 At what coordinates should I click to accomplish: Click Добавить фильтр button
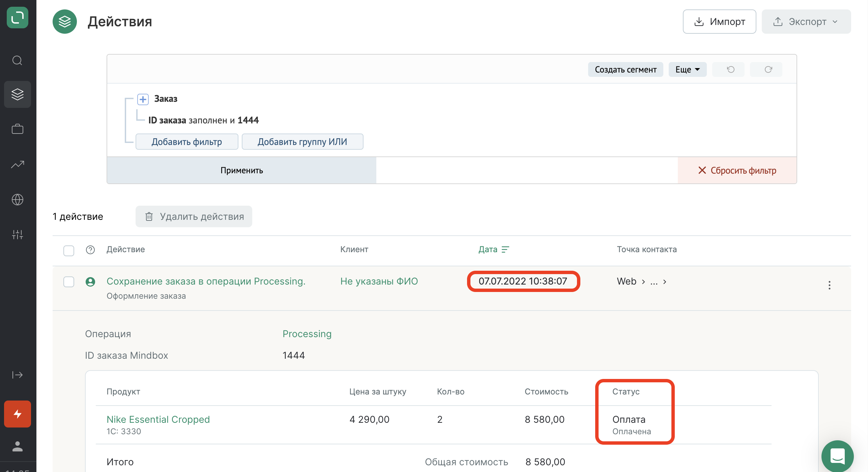click(x=187, y=142)
